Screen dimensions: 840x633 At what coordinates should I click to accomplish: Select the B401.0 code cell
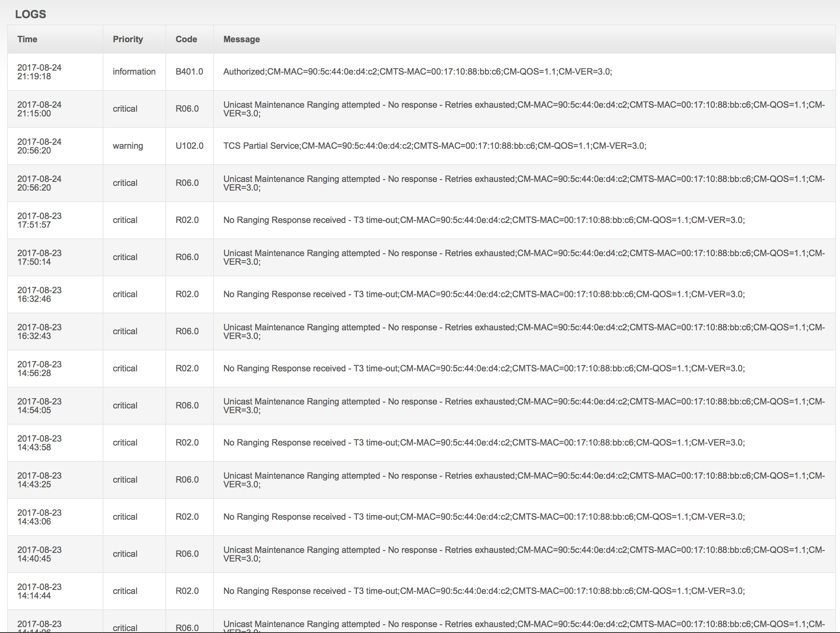click(x=189, y=71)
